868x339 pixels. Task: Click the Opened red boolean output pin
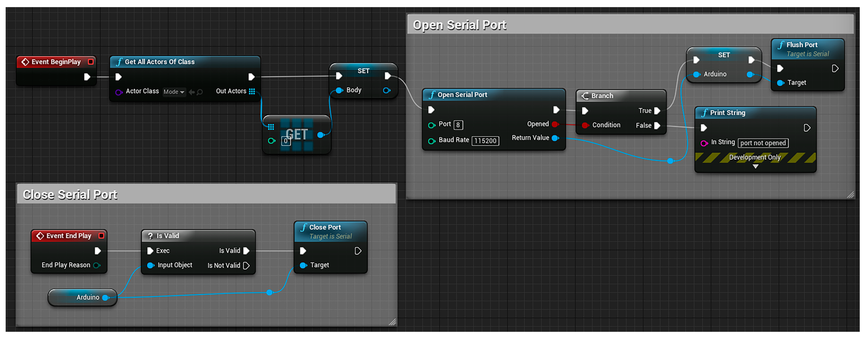tap(555, 124)
